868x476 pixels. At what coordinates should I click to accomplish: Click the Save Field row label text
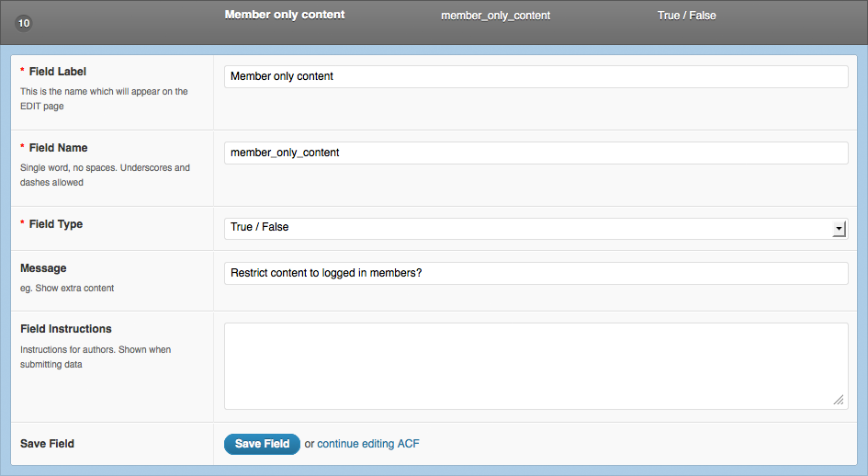pos(47,444)
